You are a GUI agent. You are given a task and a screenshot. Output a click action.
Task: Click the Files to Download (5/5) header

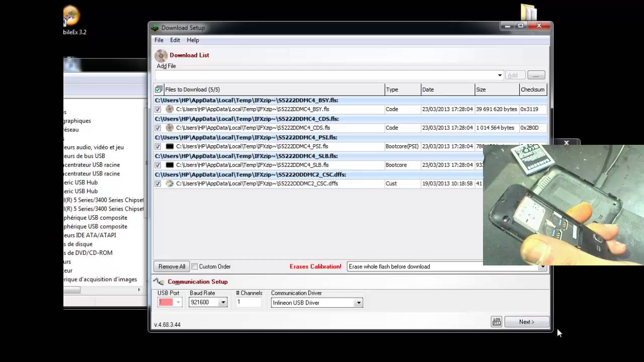pyautogui.click(x=274, y=89)
